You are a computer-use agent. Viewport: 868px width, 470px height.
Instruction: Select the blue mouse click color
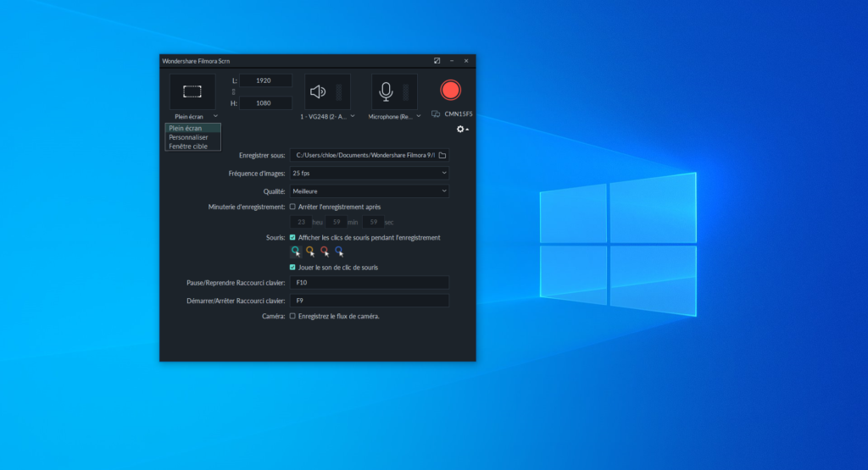click(x=339, y=252)
